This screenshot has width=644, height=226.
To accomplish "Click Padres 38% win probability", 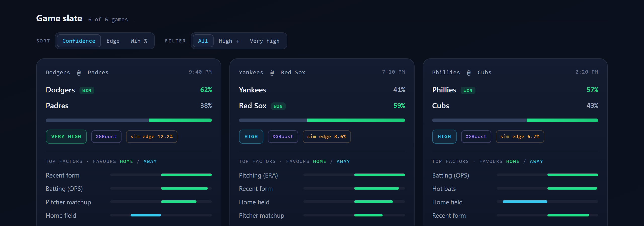I will 206,105.
